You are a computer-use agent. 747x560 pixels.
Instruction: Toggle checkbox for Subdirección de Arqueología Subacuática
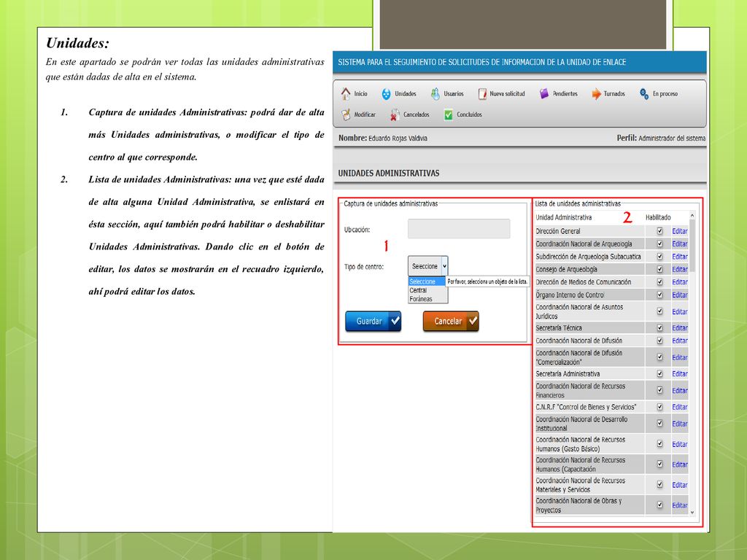pyautogui.click(x=659, y=257)
